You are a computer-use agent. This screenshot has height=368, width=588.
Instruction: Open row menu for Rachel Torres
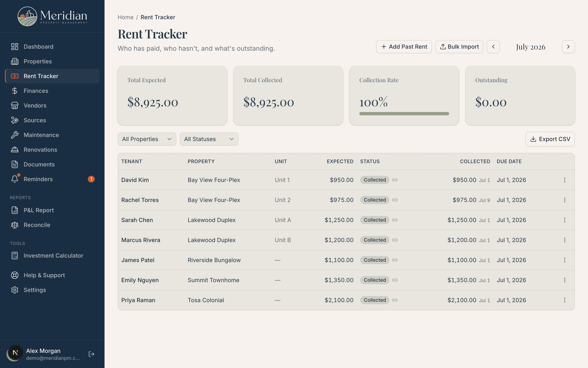click(565, 200)
